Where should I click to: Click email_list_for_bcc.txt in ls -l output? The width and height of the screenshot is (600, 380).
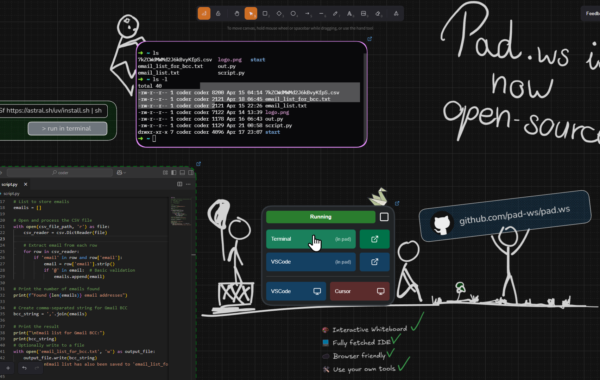coord(298,99)
